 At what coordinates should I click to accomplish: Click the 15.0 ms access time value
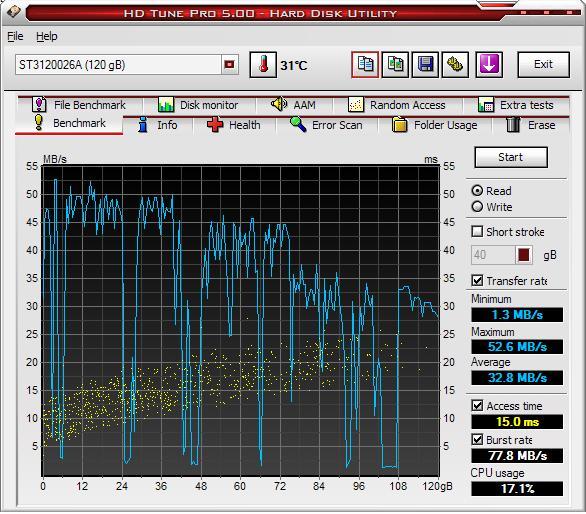pyautogui.click(x=517, y=422)
